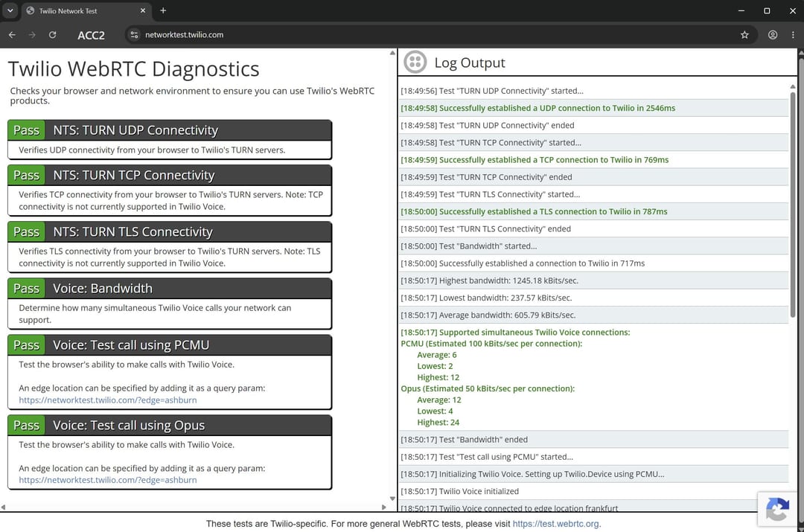Open the tab search dropdown arrow
804x532 pixels.
pos(10,10)
